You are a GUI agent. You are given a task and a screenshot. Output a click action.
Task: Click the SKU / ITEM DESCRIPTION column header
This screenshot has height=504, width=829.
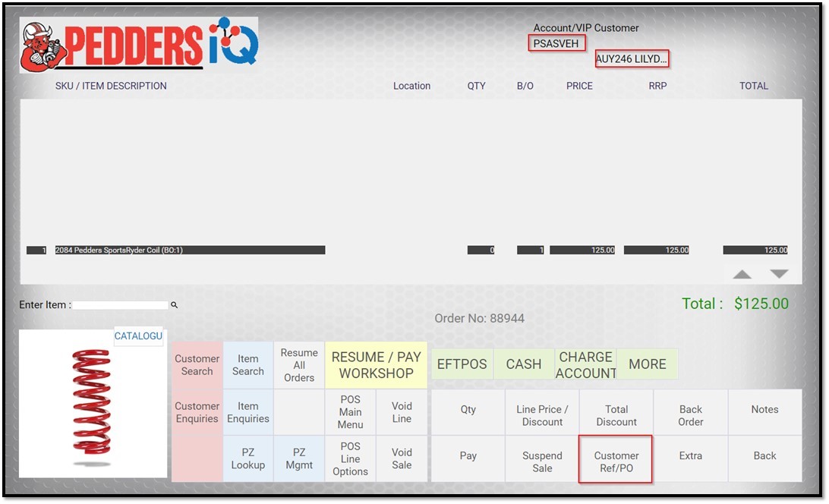pyautogui.click(x=111, y=86)
